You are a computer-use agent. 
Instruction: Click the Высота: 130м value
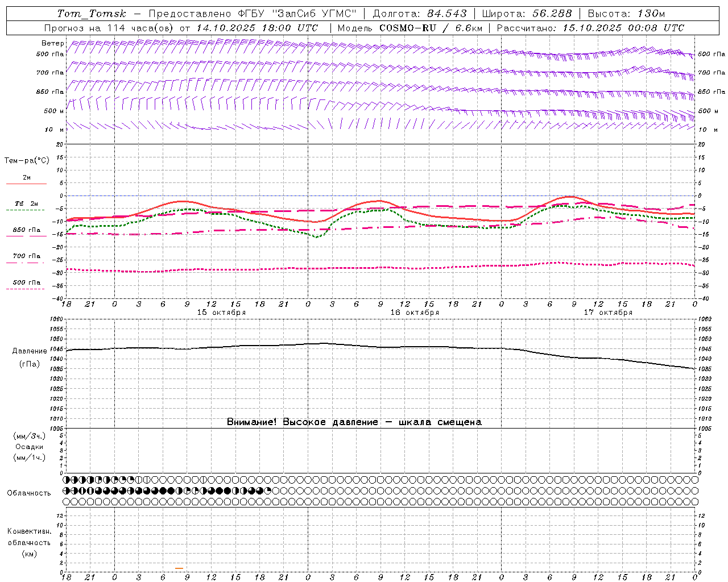coord(627,14)
